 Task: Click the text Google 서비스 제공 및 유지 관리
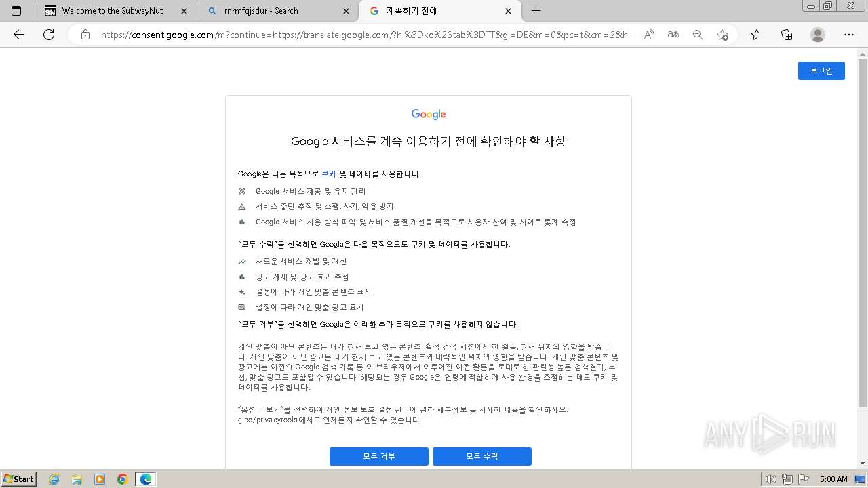[311, 192]
